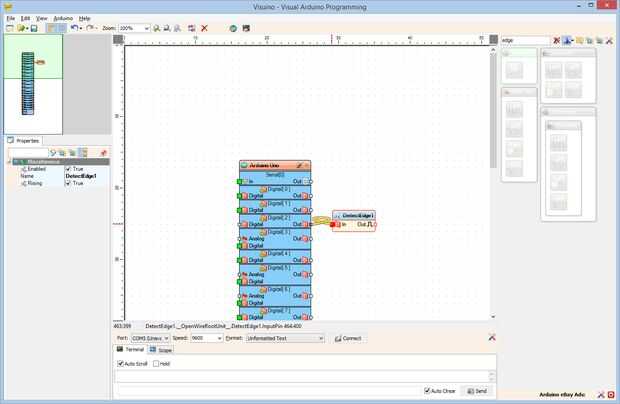Open the Zoom percentage combo box

coord(134,28)
